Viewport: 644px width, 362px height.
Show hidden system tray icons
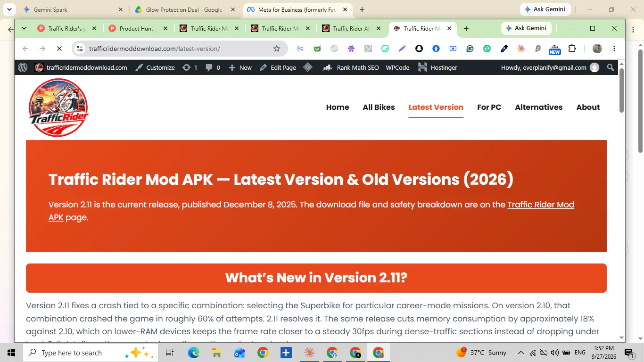point(520,353)
